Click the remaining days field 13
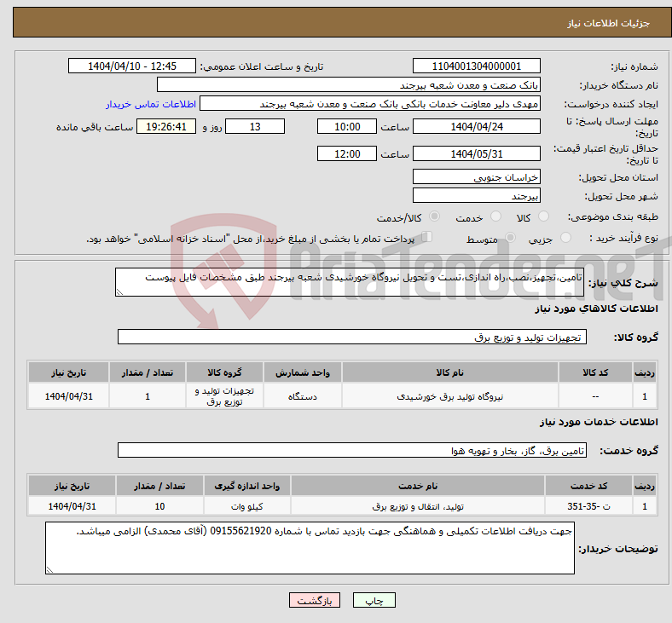Screen dimensions: 672x623 pyautogui.click(x=255, y=127)
